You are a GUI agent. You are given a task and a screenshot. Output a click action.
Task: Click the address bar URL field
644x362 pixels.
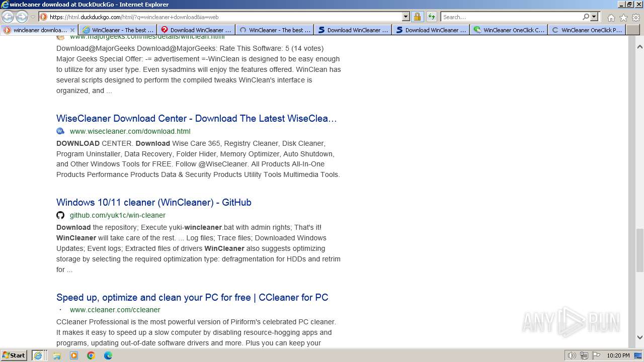pyautogui.click(x=225, y=17)
